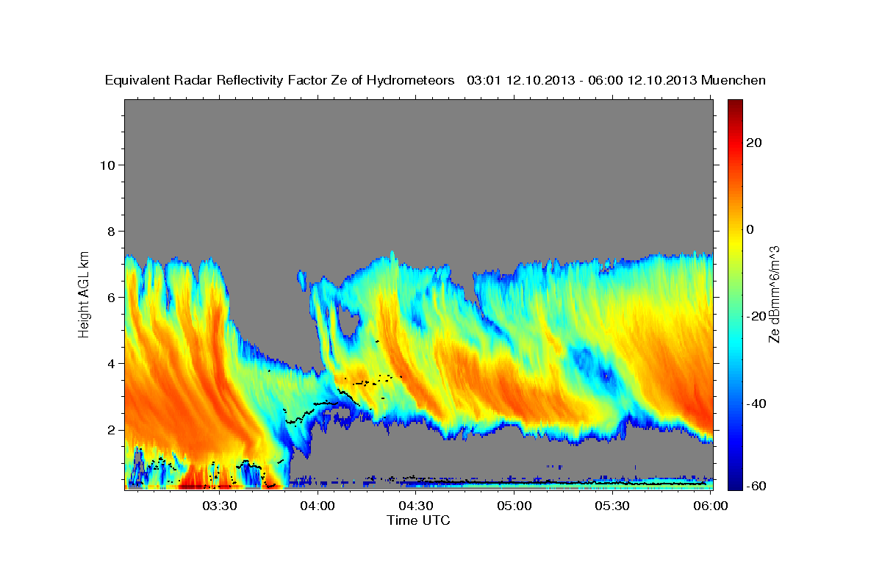The width and height of the screenshot is (882, 588).
Task: Click the colorbar tick value '0'
Action: tap(750, 229)
